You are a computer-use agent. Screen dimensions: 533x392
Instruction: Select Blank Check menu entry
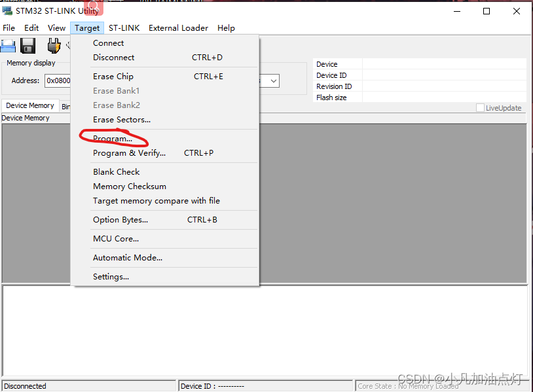(x=165, y=172)
